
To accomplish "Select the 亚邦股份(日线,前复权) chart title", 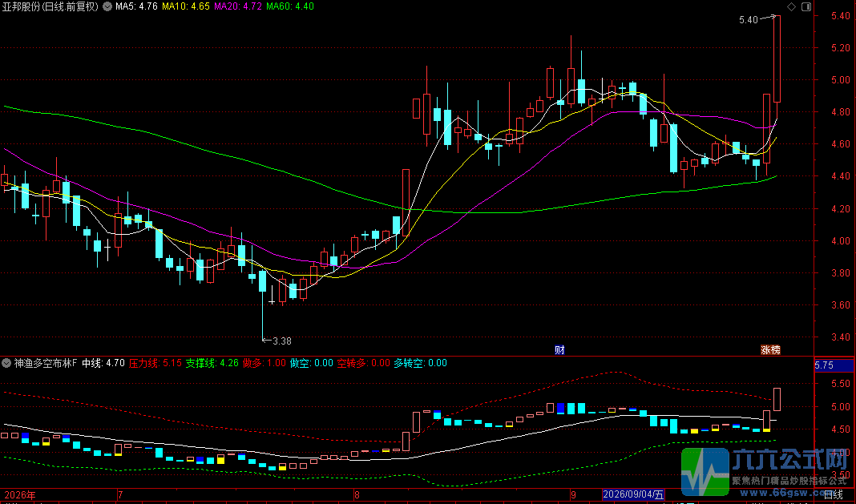I will (50, 6).
